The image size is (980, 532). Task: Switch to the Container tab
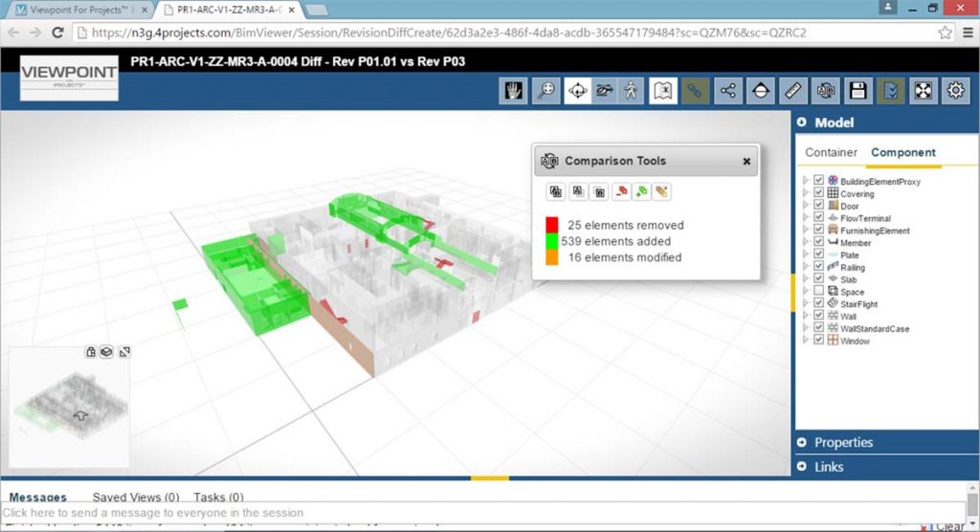[831, 152]
